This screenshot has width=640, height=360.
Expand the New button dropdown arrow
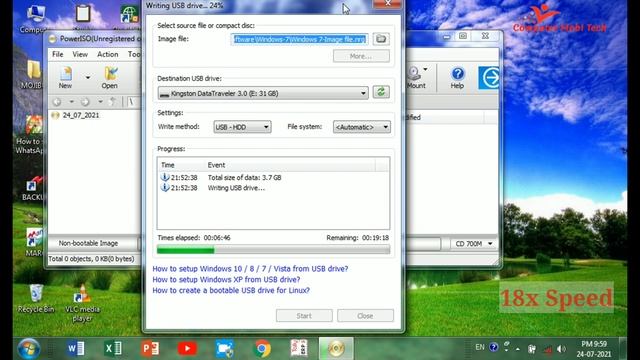point(88,77)
